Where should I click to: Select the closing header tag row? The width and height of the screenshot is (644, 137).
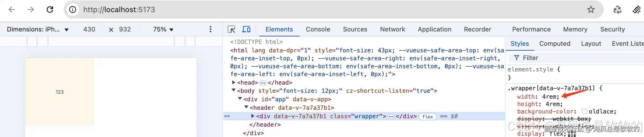coord(265,125)
